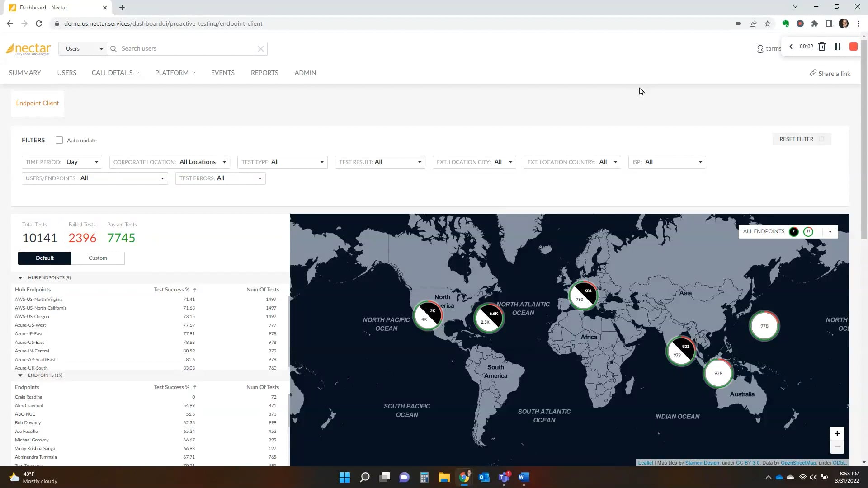Image resolution: width=868 pixels, height=488 pixels.
Task: Collapse the Hub Endpoints section
Action: (20, 278)
